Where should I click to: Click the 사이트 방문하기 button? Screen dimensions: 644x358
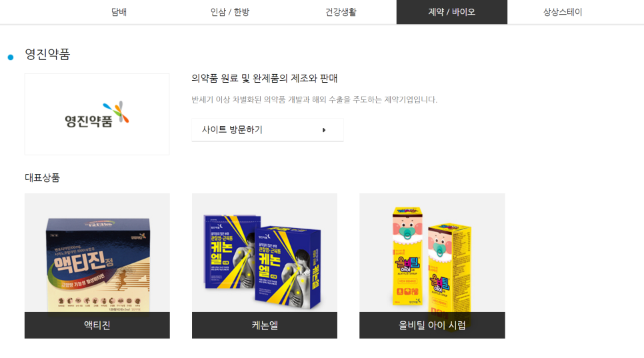(267, 130)
